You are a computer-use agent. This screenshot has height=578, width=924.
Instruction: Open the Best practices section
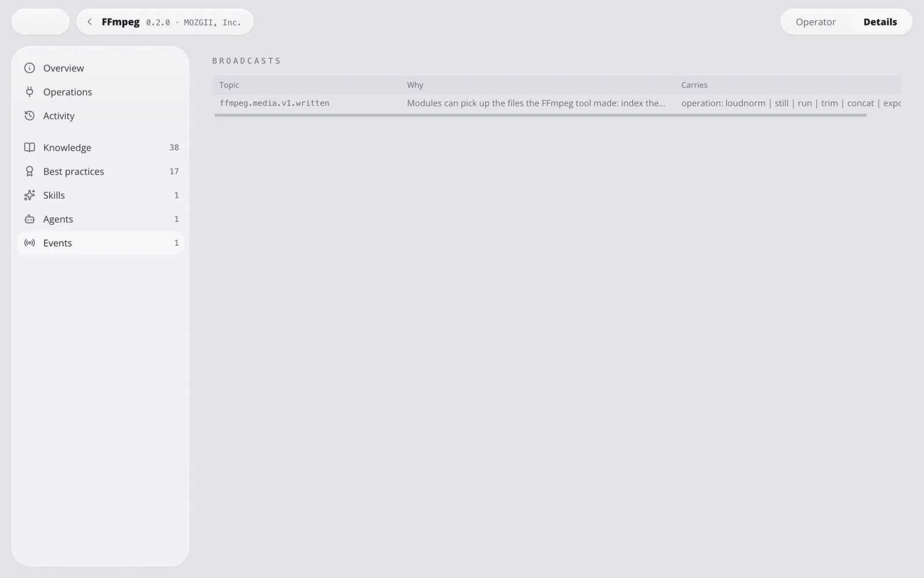tap(100, 171)
